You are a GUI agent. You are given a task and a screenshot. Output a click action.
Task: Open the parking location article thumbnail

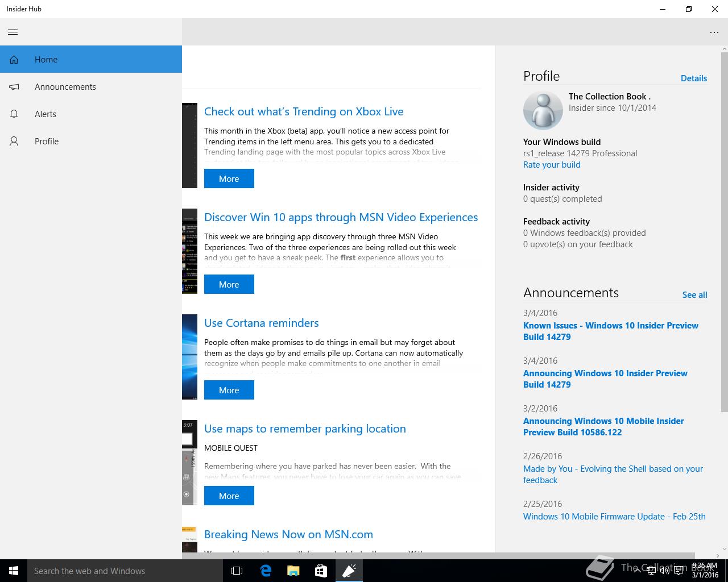(x=190, y=463)
